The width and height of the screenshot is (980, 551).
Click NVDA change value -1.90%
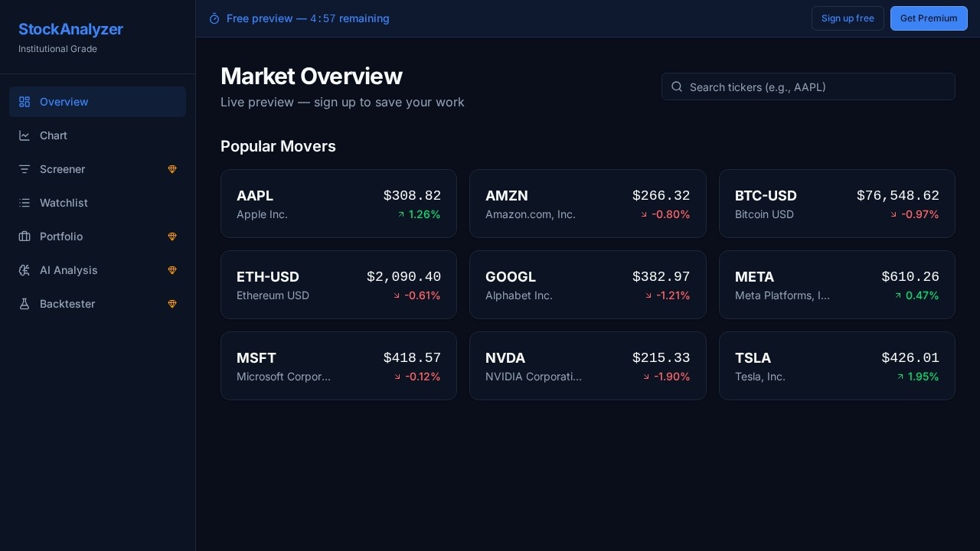pyautogui.click(x=672, y=377)
